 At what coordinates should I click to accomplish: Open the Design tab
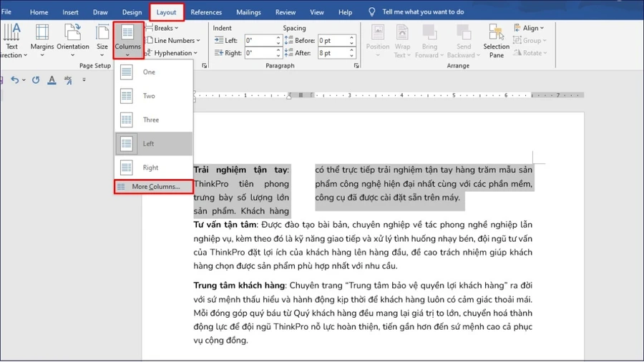pyautogui.click(x=132, y=12)
